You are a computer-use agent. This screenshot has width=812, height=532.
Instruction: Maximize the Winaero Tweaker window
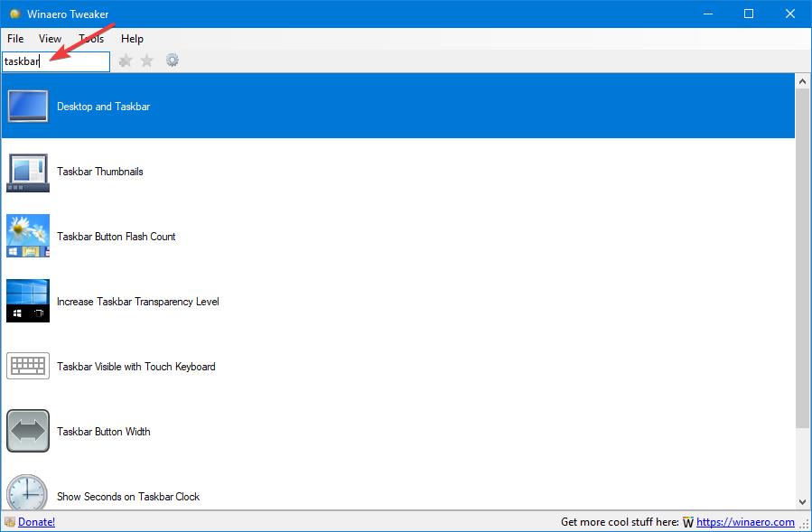749,14
